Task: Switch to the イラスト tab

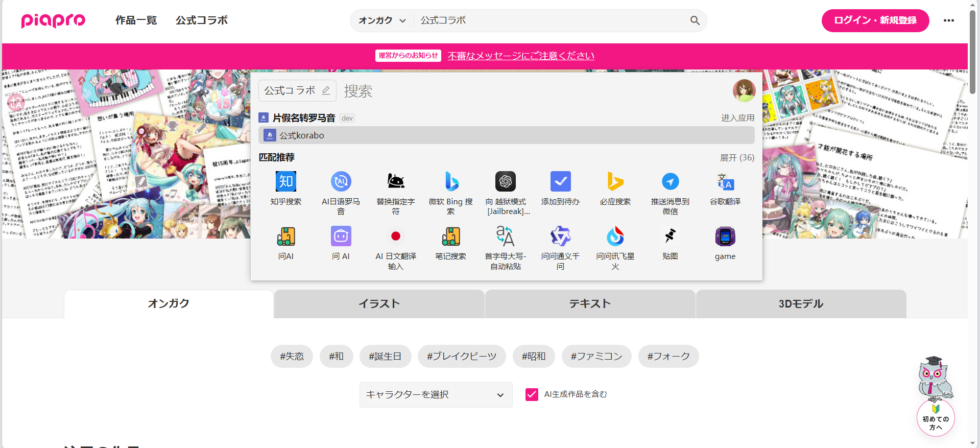Action: coord(379,304)
